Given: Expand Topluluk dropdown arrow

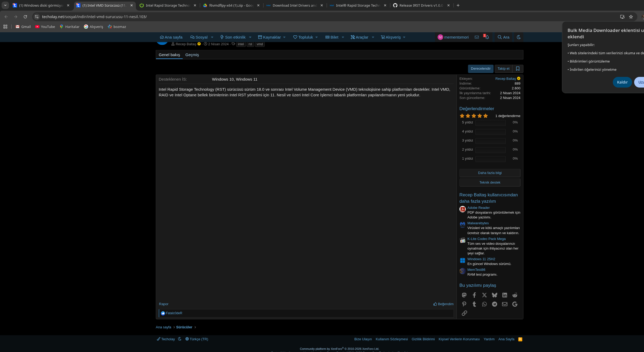Looking at the screenshot, I should (x=317, y=37).
